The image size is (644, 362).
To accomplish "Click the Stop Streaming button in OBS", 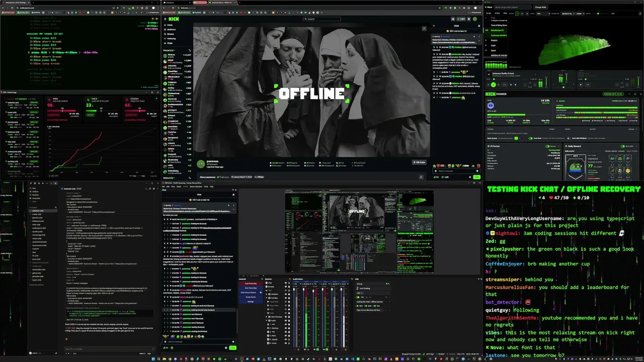I will [x=251, y=284].
